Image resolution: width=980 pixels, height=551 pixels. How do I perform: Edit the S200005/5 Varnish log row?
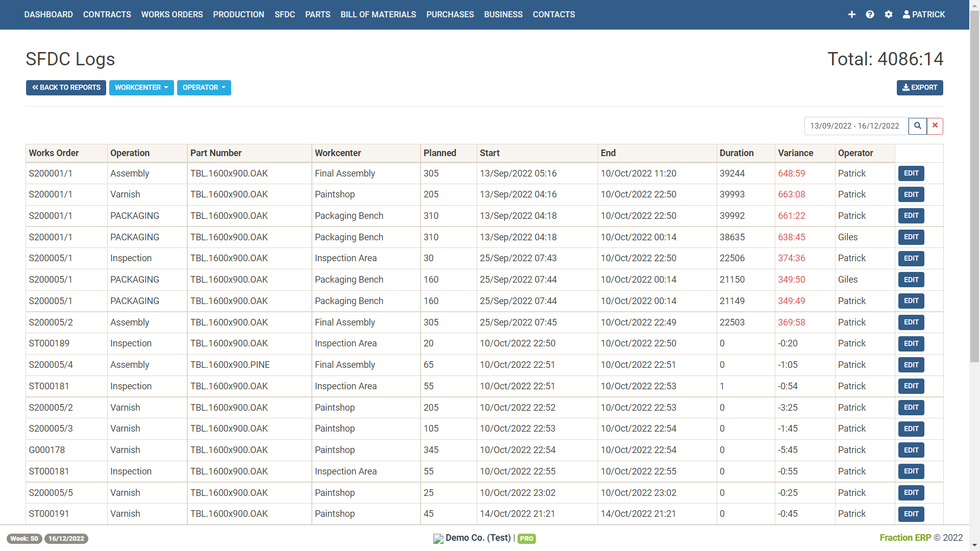coord(911,493)
